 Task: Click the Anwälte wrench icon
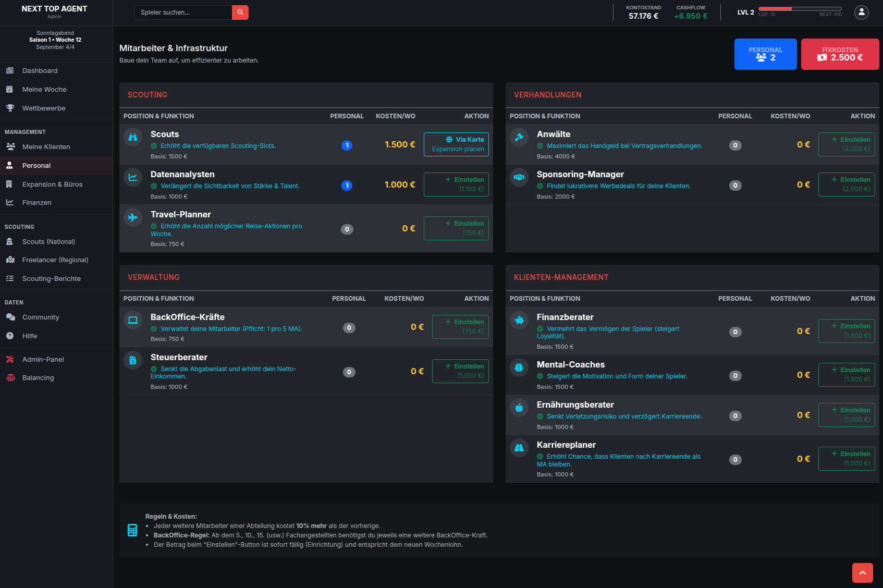[519, 137]
